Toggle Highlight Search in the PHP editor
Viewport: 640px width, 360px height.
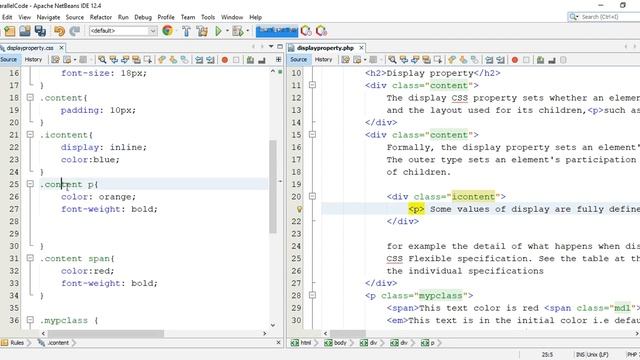427,60
